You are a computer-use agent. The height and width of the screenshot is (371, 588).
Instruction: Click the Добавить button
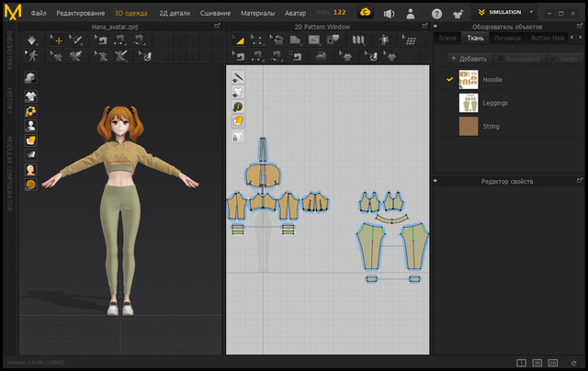pos(469,58)
